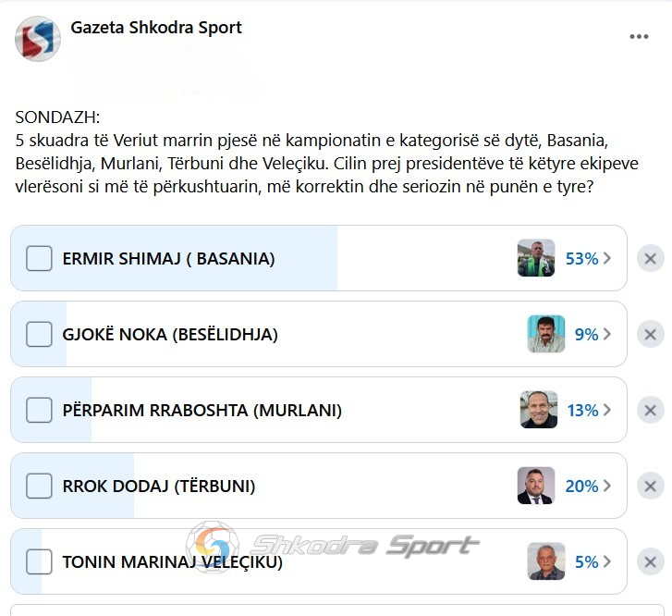Expand voters via chevron beside 13%
Screen dimensions: 672x616
click(x=607, y=410)
